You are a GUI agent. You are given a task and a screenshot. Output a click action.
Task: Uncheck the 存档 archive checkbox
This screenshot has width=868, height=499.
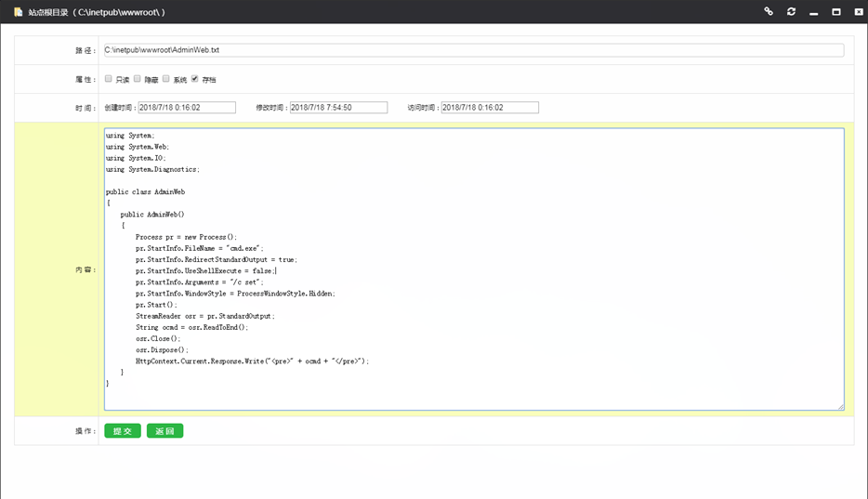click(x=195, y=79)
